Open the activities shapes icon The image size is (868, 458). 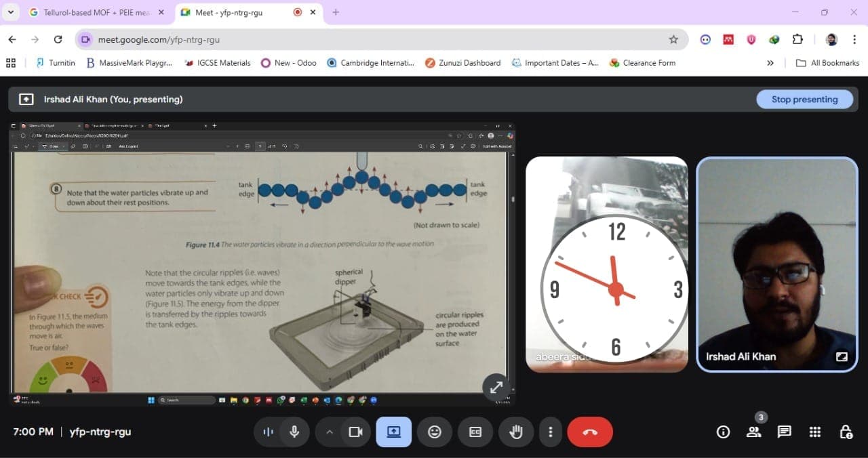(x=815, y=432)
